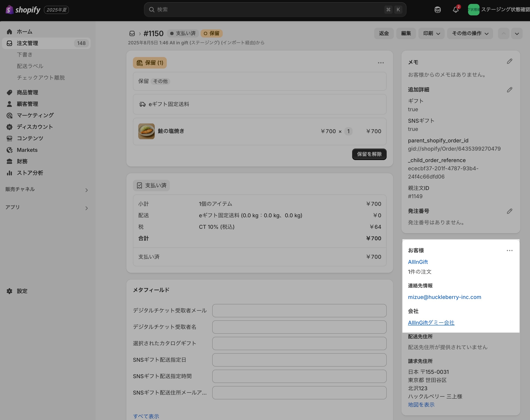This screenshot has width=530, height=420.
Task: Click the notifications bell icon
Action: click(x=456, y=10)
